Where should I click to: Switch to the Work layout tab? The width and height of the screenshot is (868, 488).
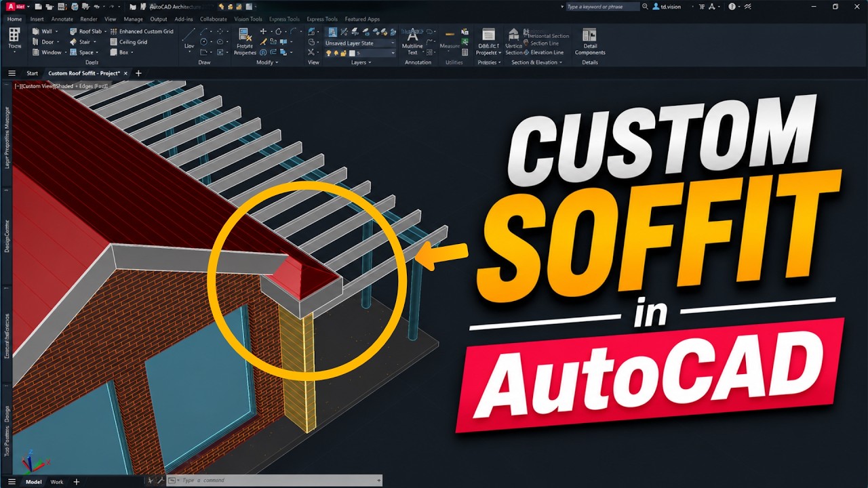tap(57, 482)
